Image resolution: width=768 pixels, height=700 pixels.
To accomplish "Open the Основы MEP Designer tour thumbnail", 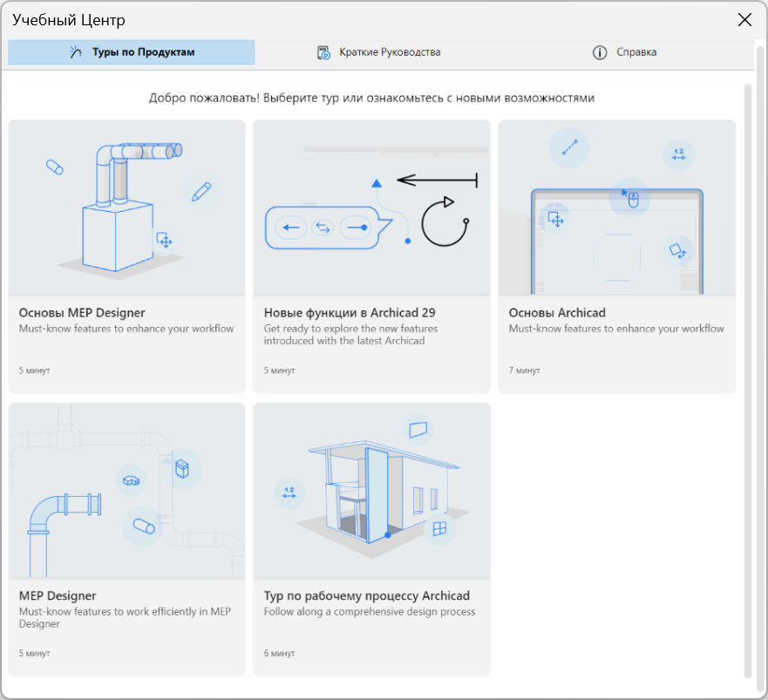I will (x=127, y=207).
